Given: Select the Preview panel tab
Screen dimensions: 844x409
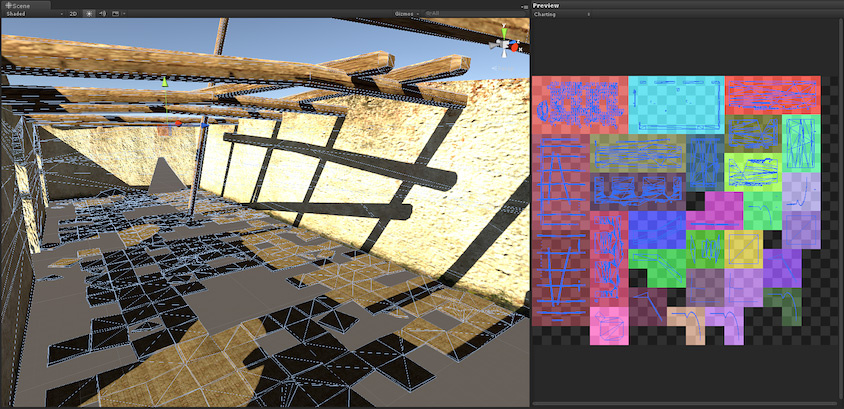Looking at the screenshot, I should [546, 5].
